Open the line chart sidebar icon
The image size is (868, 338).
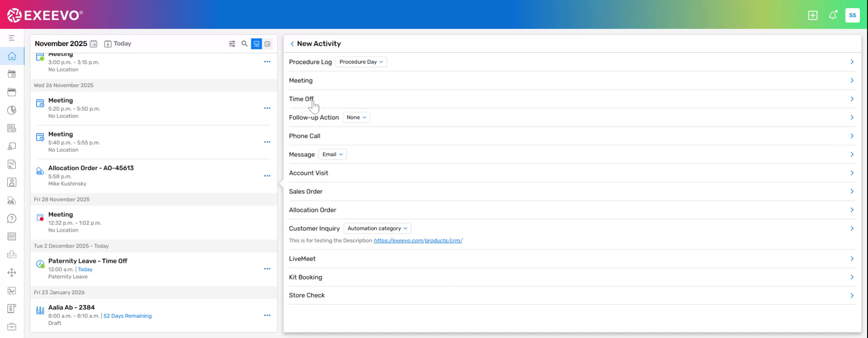tap(12, 291)
